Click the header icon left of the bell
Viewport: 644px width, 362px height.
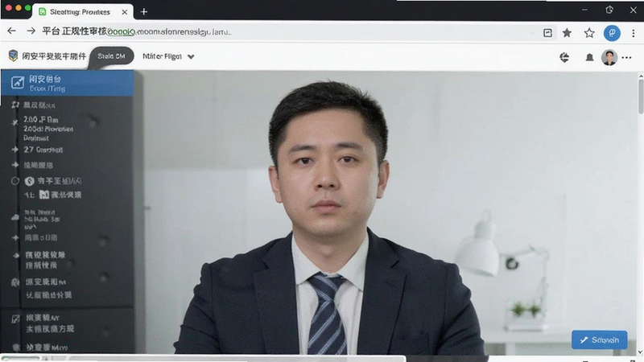tap(564, 57)
